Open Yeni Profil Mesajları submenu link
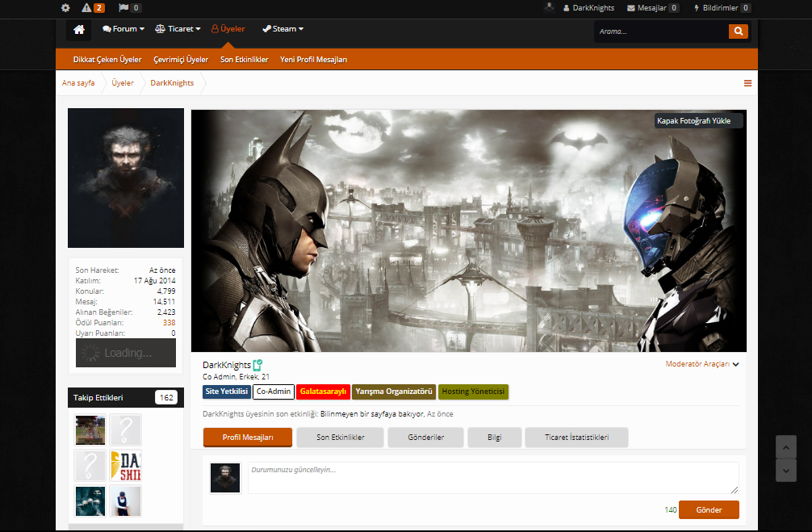Screen dimensions: 812x532 pos(313,60)
